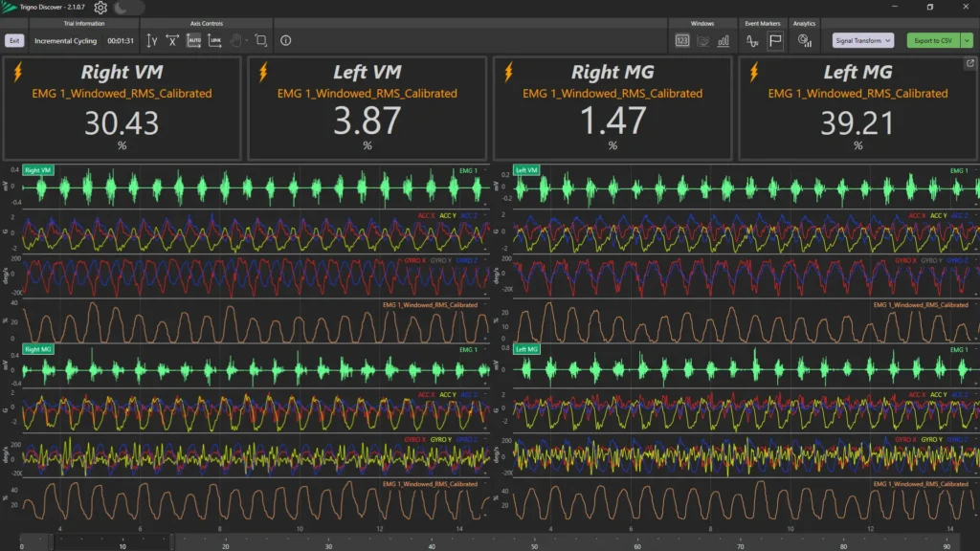This screenshot has height=551, width=980.
Task: Show the numeric 123 display window
Action: tap(682, 40)
